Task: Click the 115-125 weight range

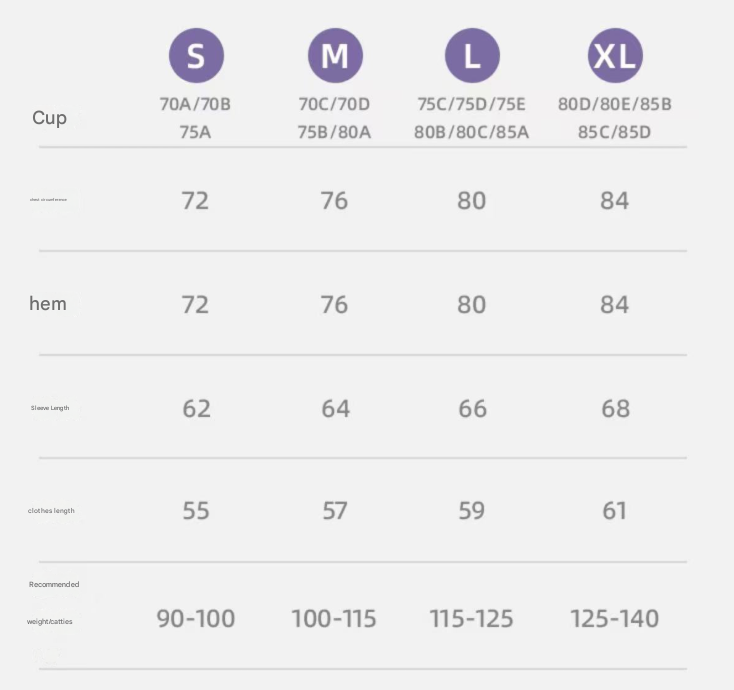Action: tap(472, 618)
